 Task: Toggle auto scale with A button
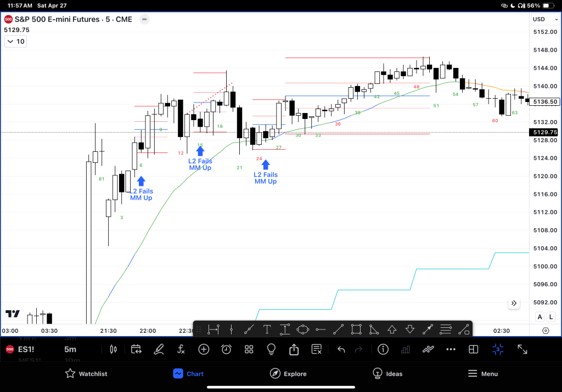click(x=540, y=317)
